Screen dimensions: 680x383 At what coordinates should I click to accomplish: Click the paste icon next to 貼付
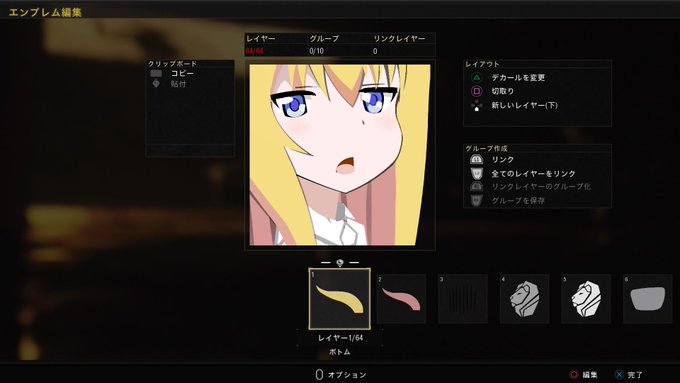(156, 84)
